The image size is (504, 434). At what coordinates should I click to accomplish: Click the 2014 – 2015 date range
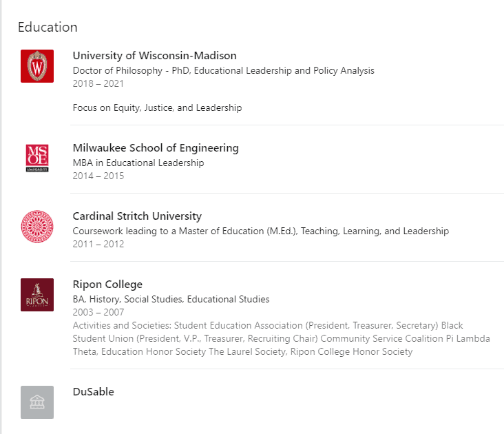[x=98, y=176]
